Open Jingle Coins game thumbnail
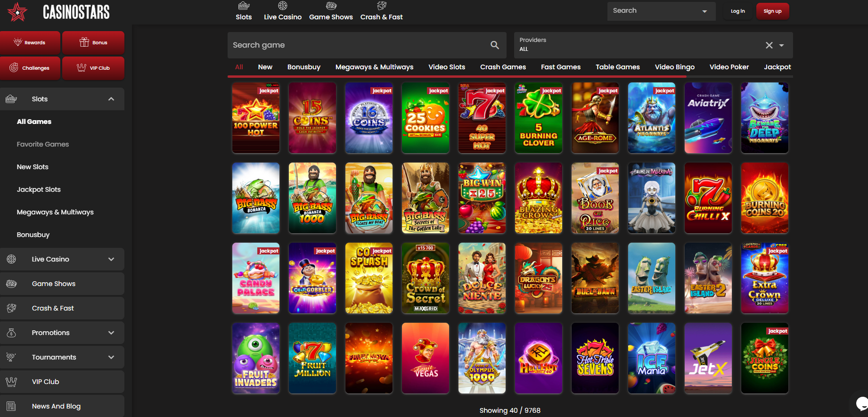This screenshot has width=868, height=417. (765, 358)
